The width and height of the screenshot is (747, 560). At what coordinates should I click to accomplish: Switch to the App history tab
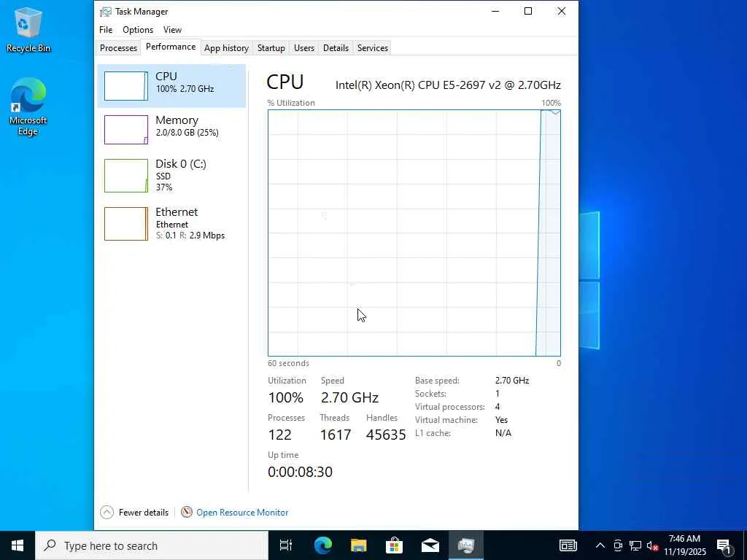pos(226,47)
